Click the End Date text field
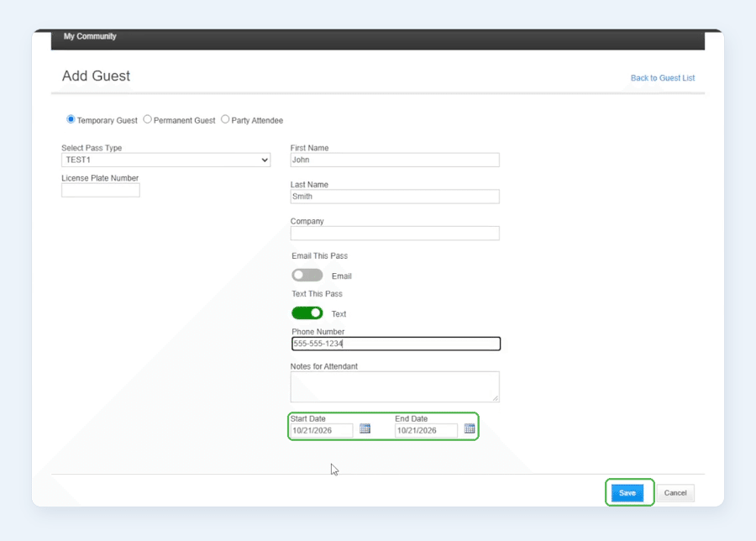This screenshot has height=541, width=756. pyautogui.click(x=426, y=431)
